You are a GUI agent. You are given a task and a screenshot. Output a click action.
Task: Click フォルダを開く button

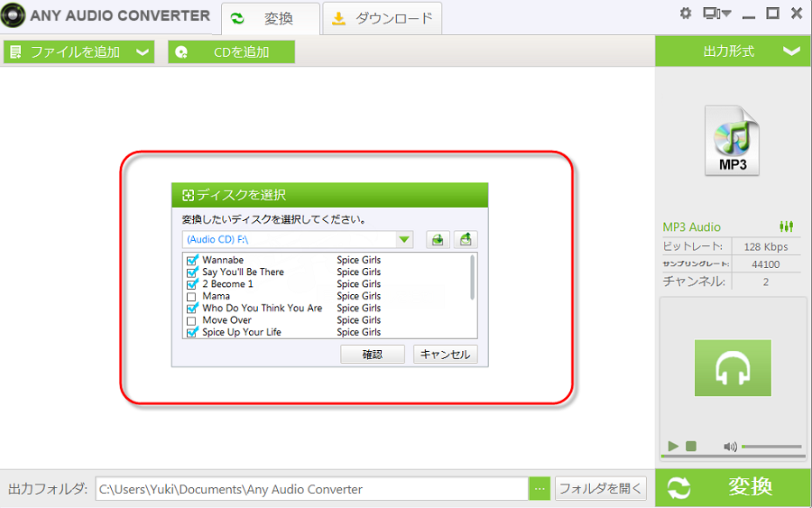(601, 488)
